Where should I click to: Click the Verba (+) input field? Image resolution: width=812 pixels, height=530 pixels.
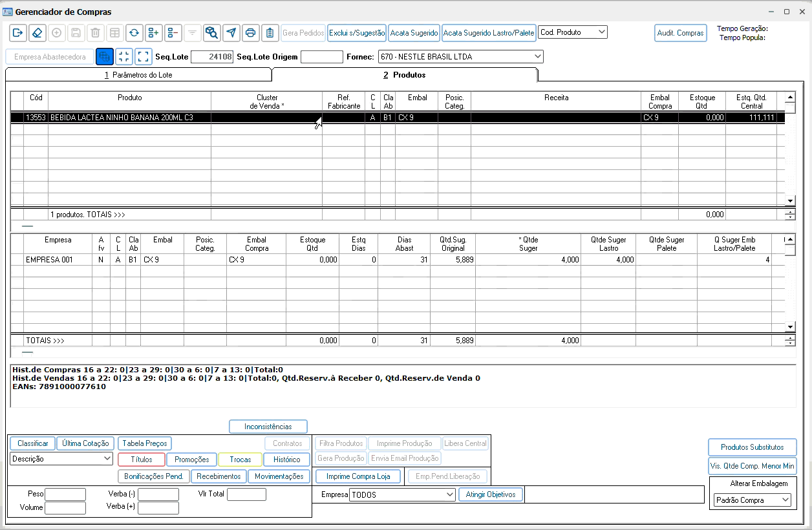[158, 508]
